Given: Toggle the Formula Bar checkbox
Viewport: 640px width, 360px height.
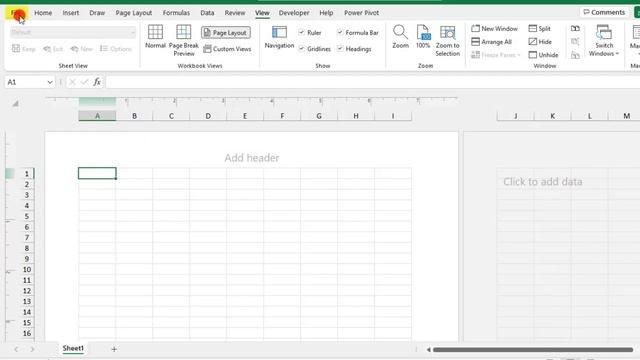Looking at the screenshot, I should (340, 32).
